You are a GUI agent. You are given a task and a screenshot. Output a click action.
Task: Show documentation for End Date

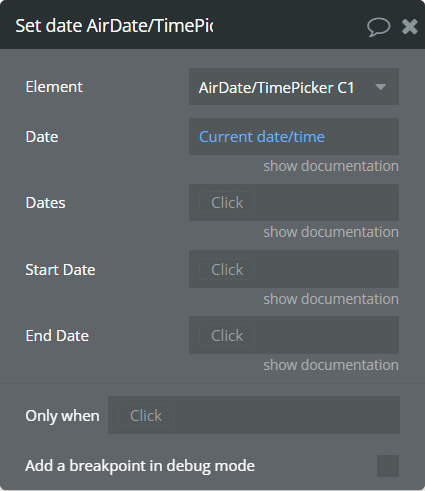pyautogui.click(x=331, y=365)
